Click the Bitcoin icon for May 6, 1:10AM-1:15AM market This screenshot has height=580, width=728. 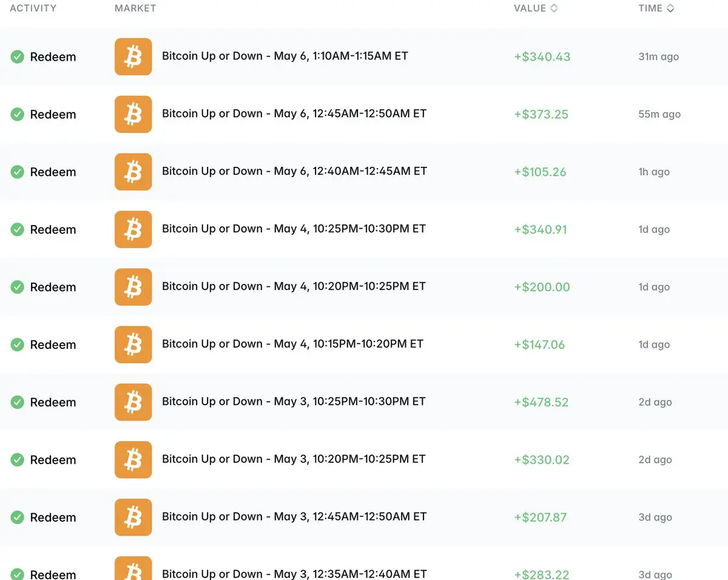click(x=133, y=56)
